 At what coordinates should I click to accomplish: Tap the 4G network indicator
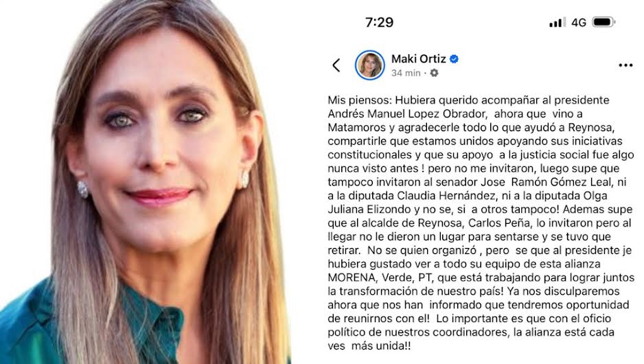point(579,23)
